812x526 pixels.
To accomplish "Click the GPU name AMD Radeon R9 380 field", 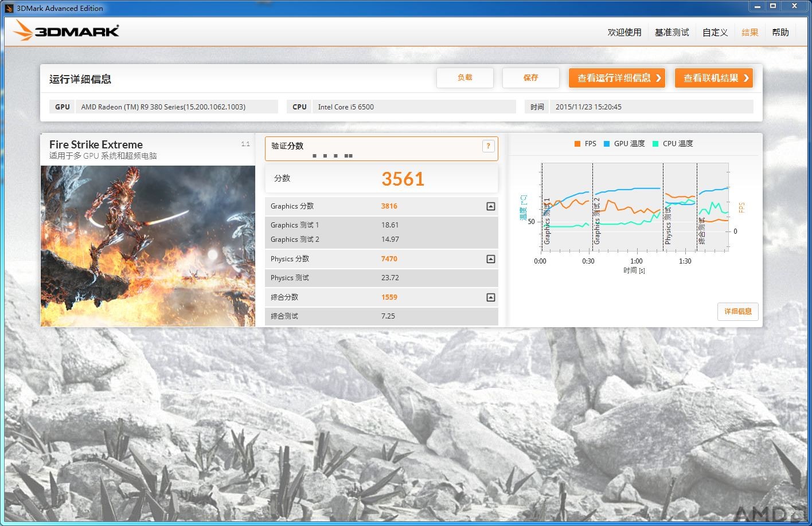I will tap(177, 107).
